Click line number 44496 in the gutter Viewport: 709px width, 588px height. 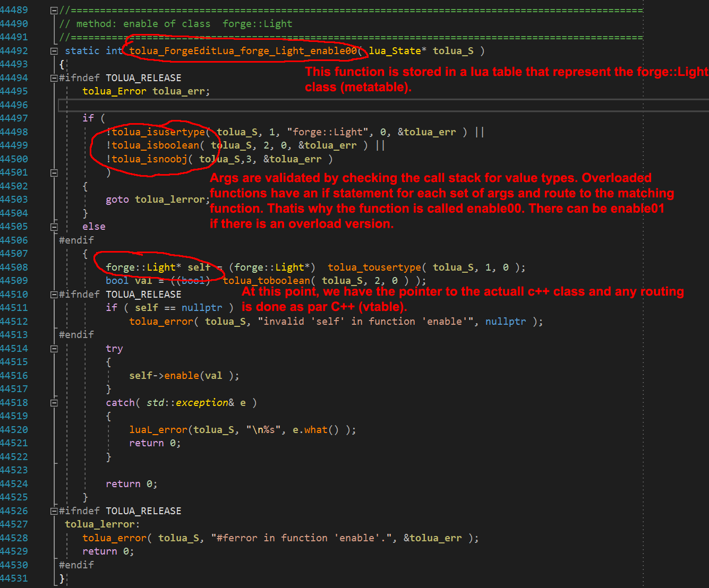click(14, 105)
